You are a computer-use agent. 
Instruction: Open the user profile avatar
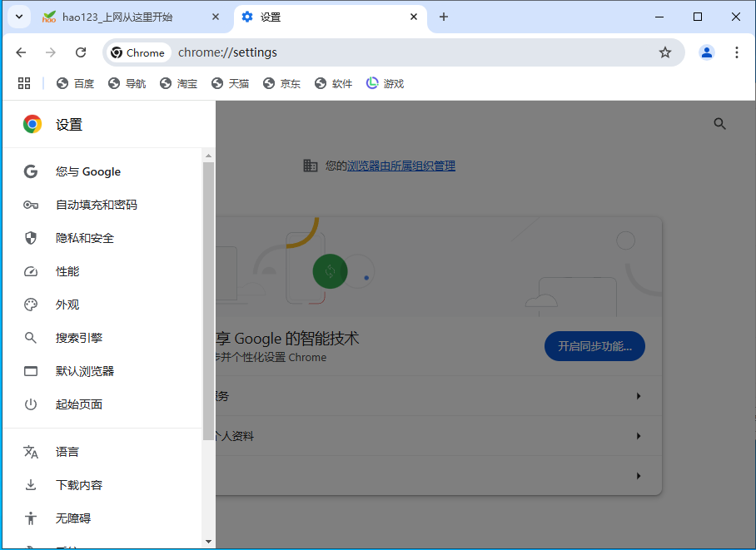click(x=706, y=52)
